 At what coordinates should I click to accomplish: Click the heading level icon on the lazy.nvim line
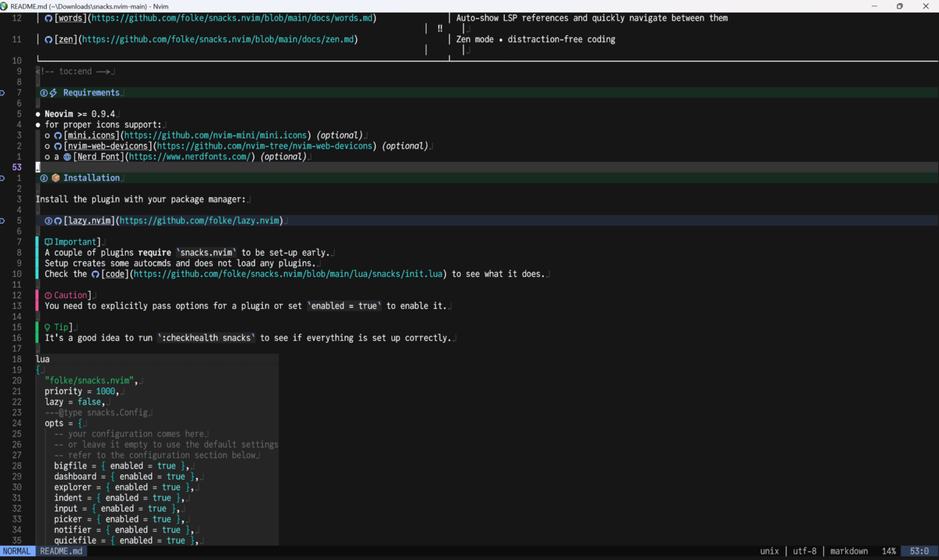coord(49,221)
